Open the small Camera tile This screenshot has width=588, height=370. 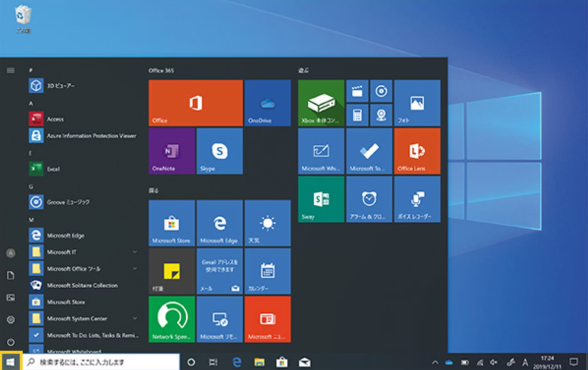pyautogui.click(x=381, y=115)
